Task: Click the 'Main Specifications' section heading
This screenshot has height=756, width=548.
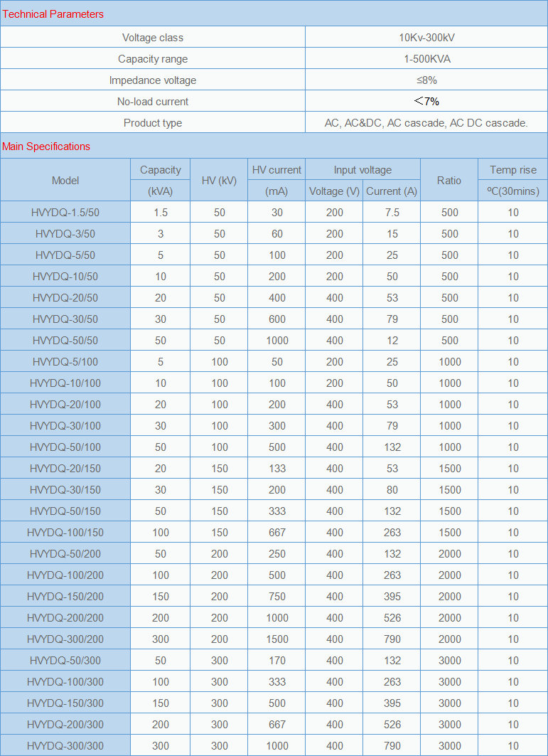Action: (46, 147)
